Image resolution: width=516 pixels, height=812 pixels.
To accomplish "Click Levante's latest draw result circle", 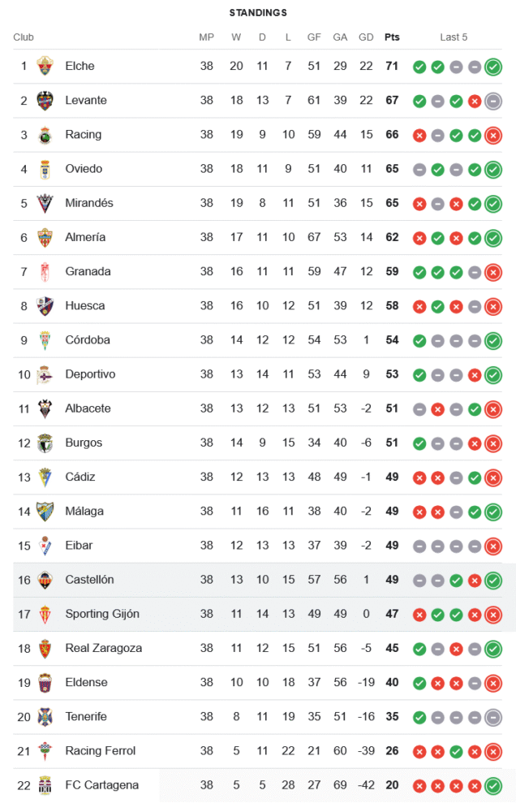I will [x=492, y=101].
